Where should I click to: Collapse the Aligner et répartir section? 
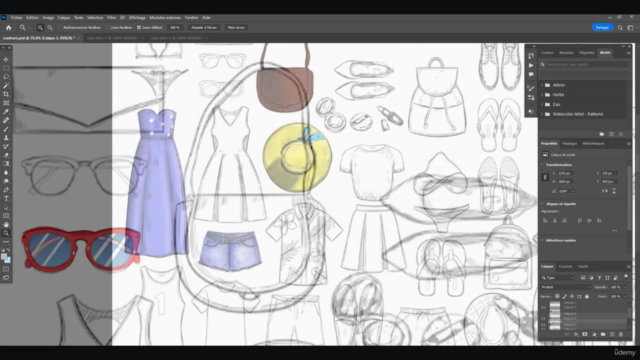click(542, 204)
